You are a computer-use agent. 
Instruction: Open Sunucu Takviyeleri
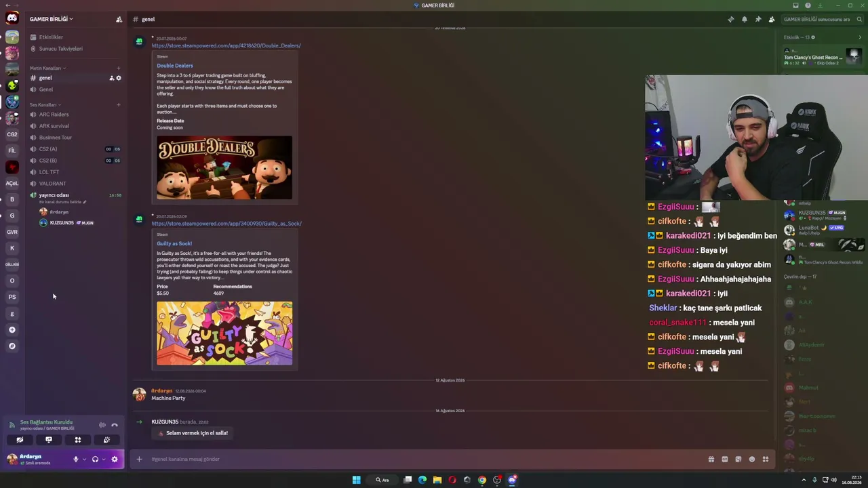pos(75,49)
